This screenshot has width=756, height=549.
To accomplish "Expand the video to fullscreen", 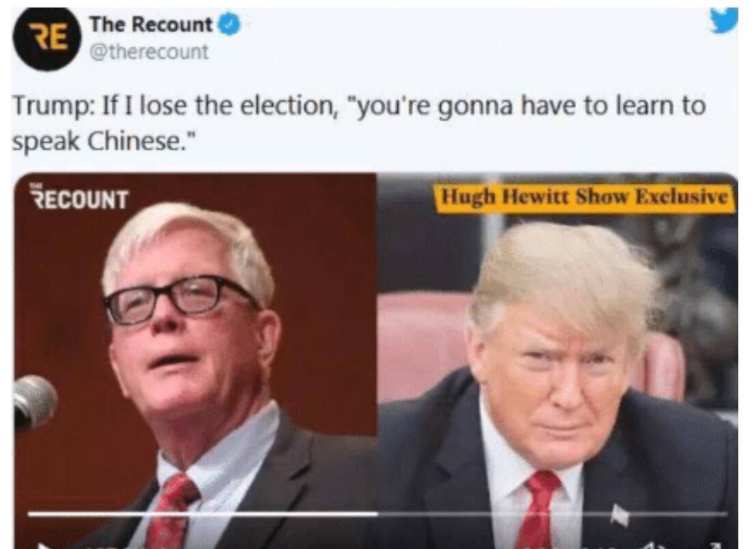I will point(714,545).
